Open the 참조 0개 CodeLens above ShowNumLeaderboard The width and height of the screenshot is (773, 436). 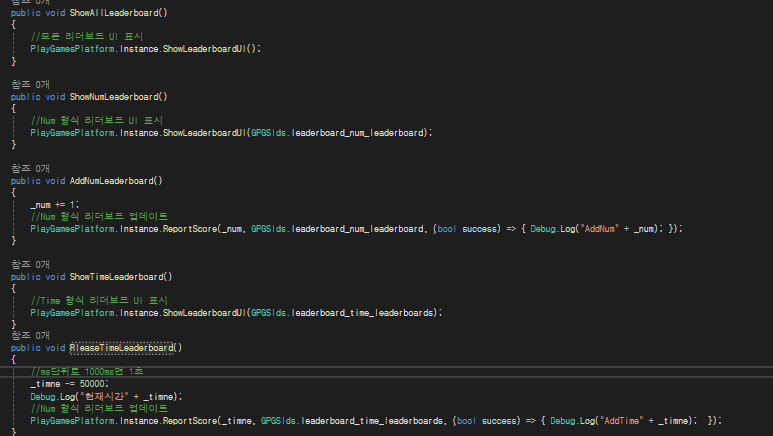pyautogui.click(x=30, y=84)
